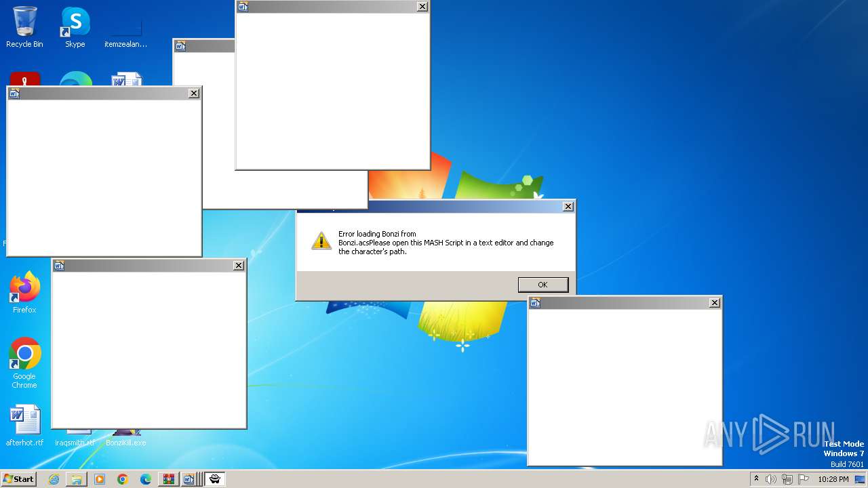The height and width of the screenshot is (488, 868).
Task: Launch Chrome from the taskbar
Action: [123, 479]
